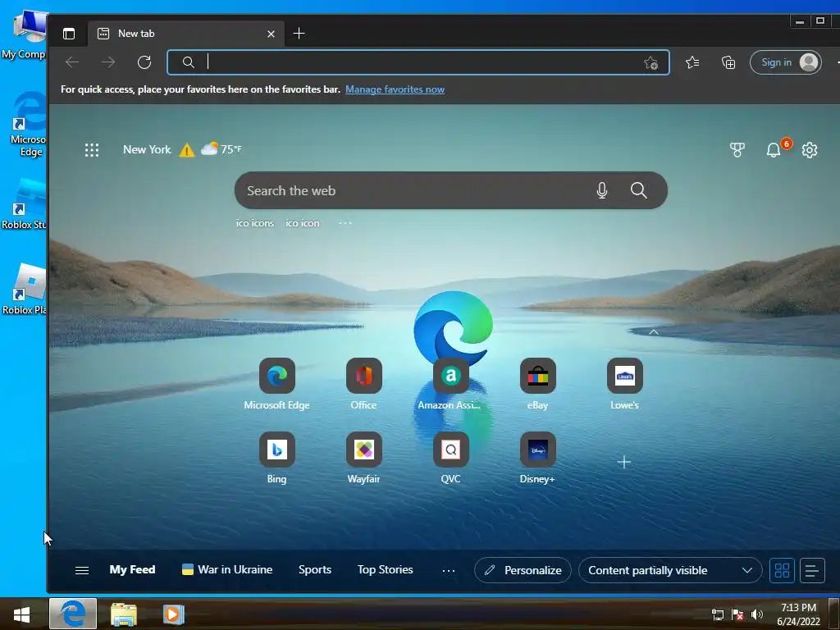Image resolution: width=840 pixels, height=630 pixels.
Task: Select the My Computer desktop icon
Action: pos(24,34)
